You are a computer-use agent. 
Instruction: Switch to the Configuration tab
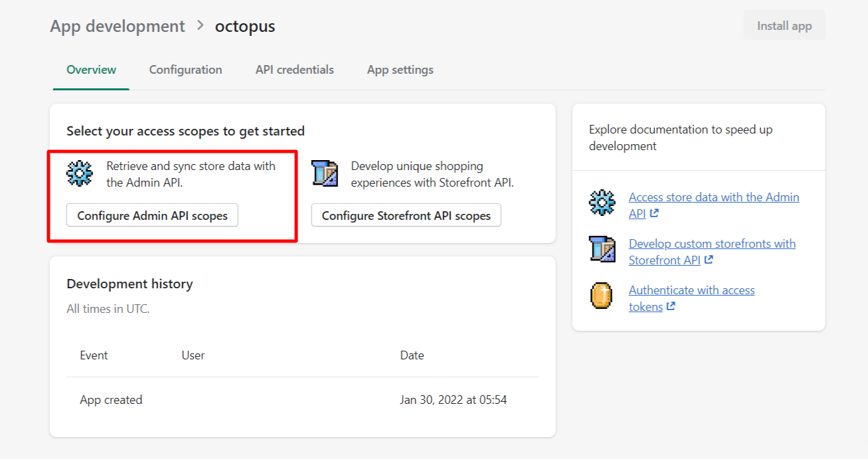pyautogui.click(x=185, y=70)
